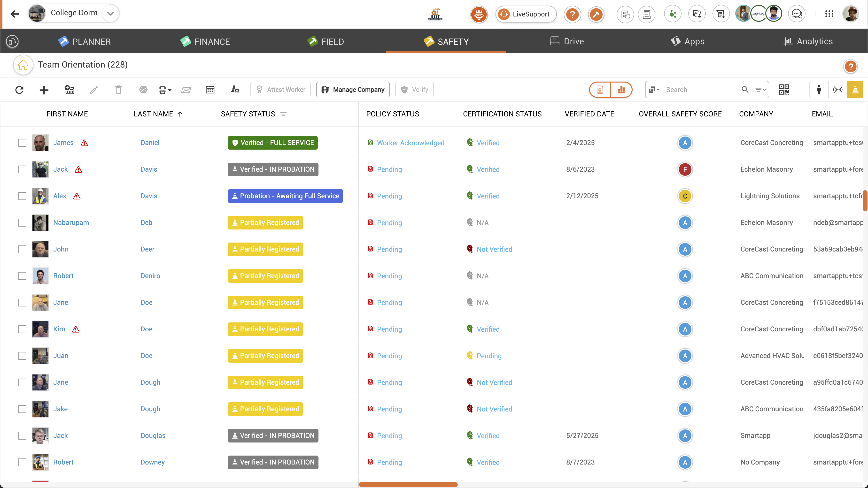Click the home icon beside Team Orientation
868x488 pixels.
click(x=23, y=65)
